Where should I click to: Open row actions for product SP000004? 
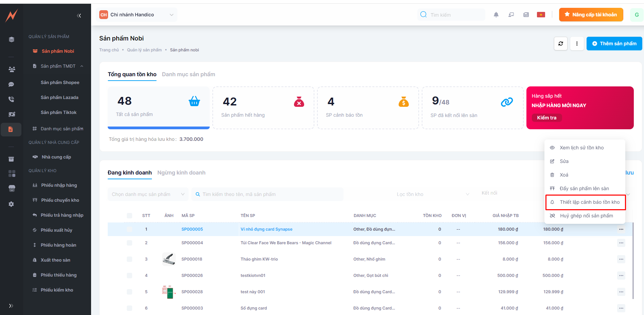621,243
